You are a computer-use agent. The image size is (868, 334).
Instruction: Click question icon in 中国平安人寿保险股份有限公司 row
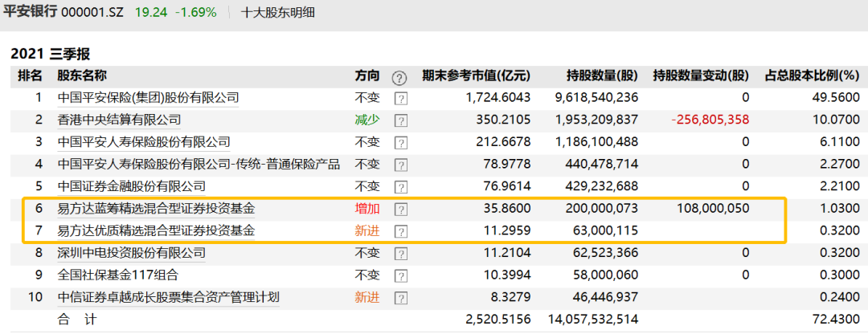coord(401,143)
